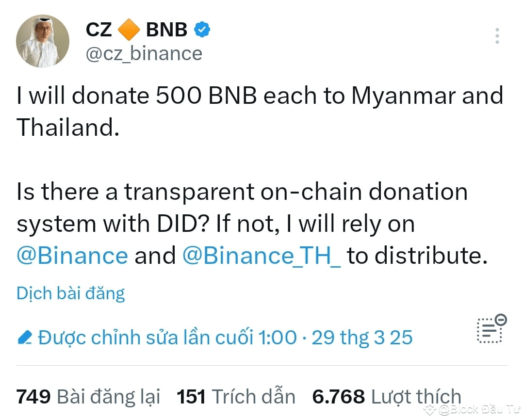Click the CZ BNB display name
Viewport: 524px width, 420px height.
pos(136,29)
